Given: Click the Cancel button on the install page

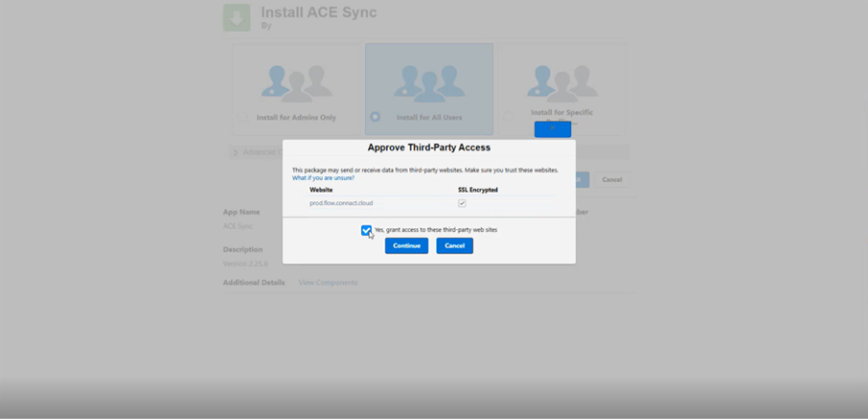Looking at the screenshot, I should tap(612, 179).
